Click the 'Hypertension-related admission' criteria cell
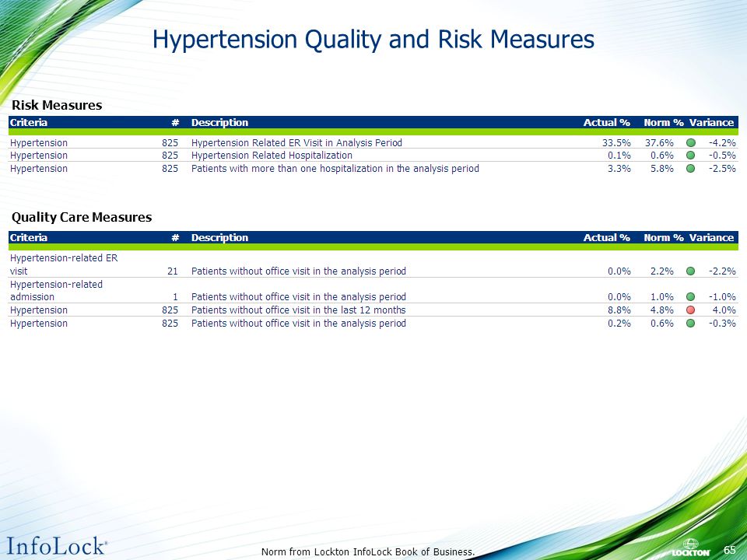The width and height of the screenshot is (747, 560). tap(56, 290)
